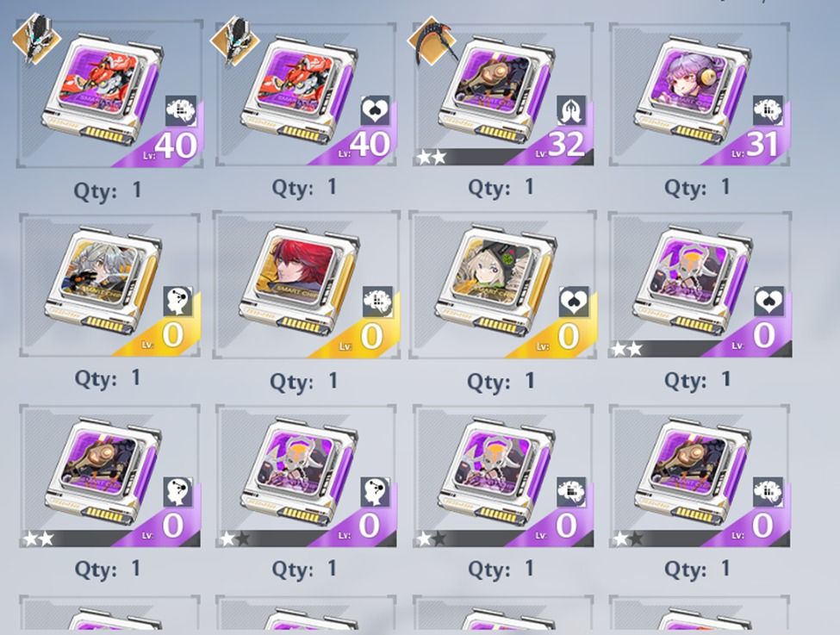Screen dimensions: 840x635
Task: Select the level 40 red mech chip with brain icon
Action: [x=109, y=94]
